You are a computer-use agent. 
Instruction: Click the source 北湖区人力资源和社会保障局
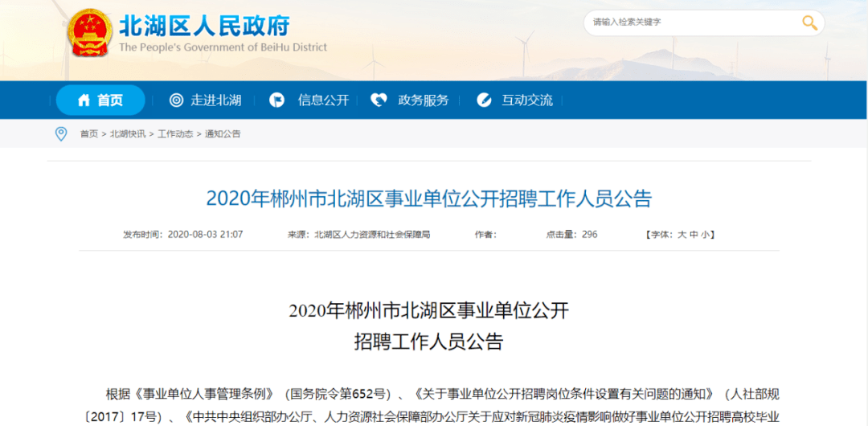click(372, 235)
